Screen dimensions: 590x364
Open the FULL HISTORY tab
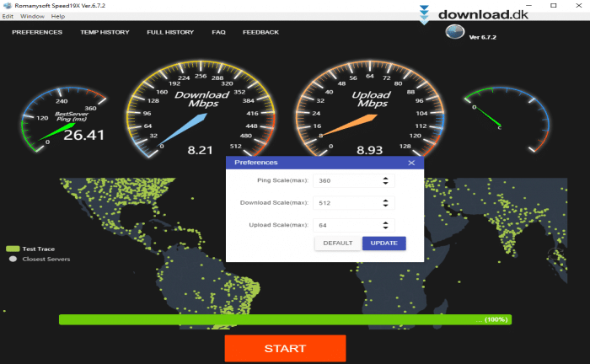click(170, 32)
